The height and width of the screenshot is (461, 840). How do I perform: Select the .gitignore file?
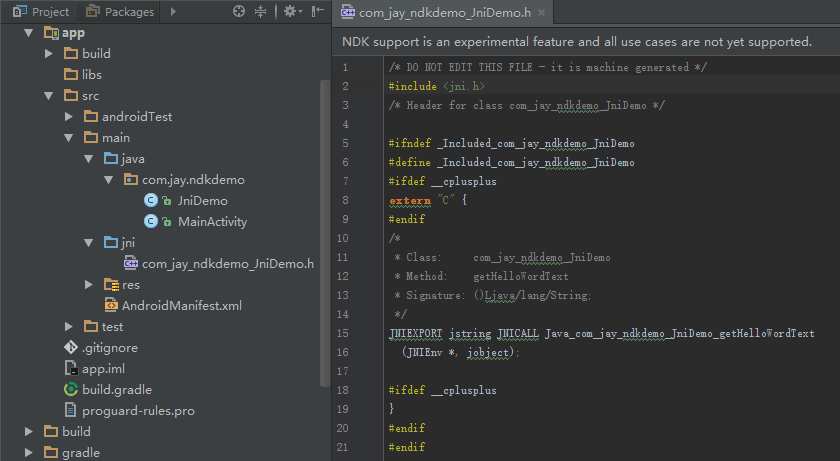point(109,348)
